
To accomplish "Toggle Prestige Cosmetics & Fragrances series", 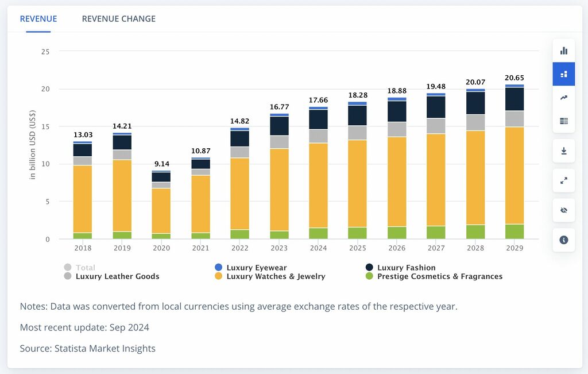I will 439,276.
